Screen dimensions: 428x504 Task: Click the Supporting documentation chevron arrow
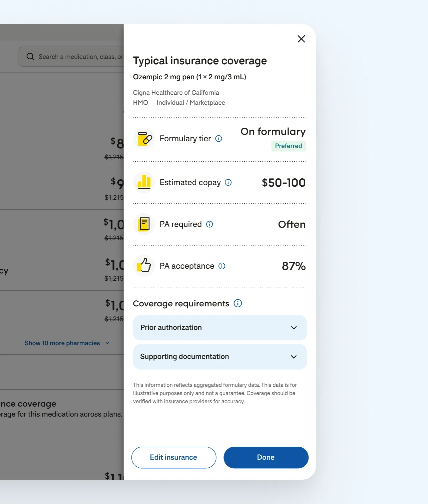click(294, 357)
